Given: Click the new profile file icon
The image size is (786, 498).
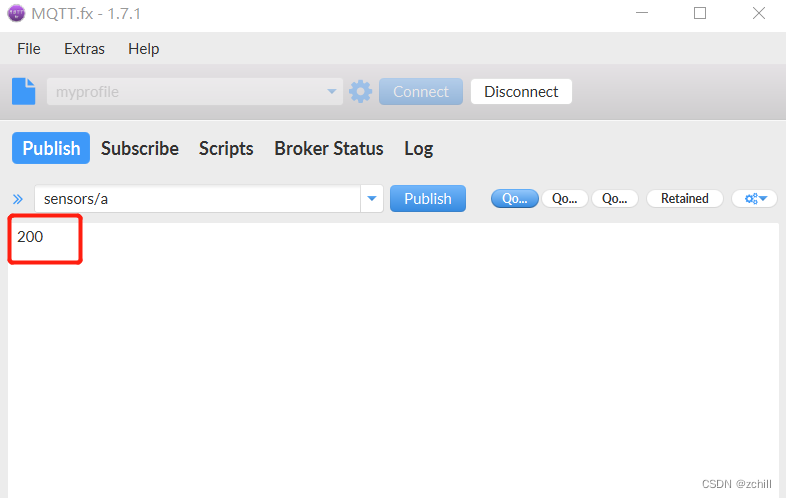Looking at the screenshot, I should (x=24, y=91).
